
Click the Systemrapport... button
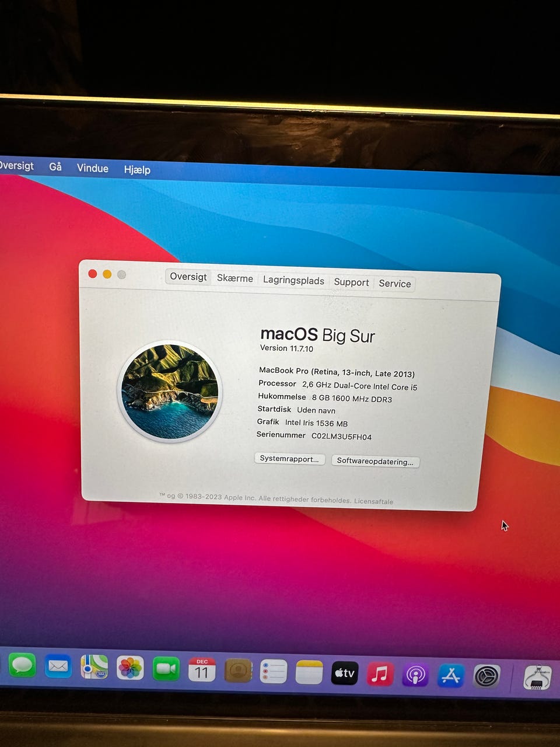[290, 459]
